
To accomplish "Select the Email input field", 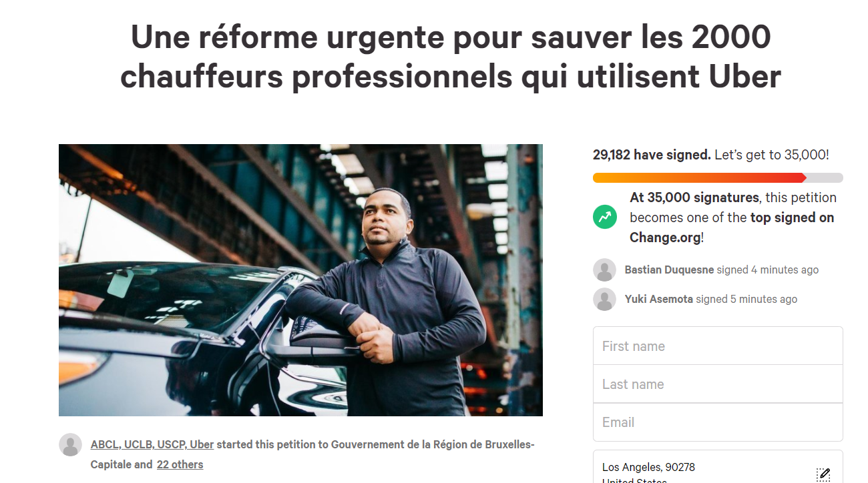I will coord(718,422).
